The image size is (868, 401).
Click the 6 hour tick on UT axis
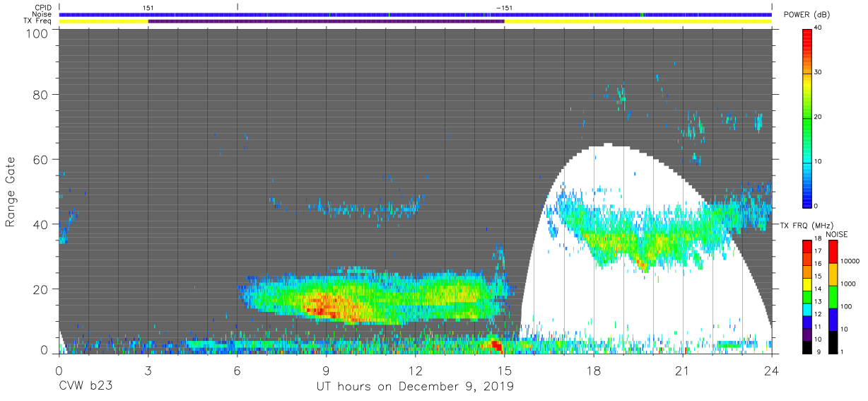click(x=237, y=371)
